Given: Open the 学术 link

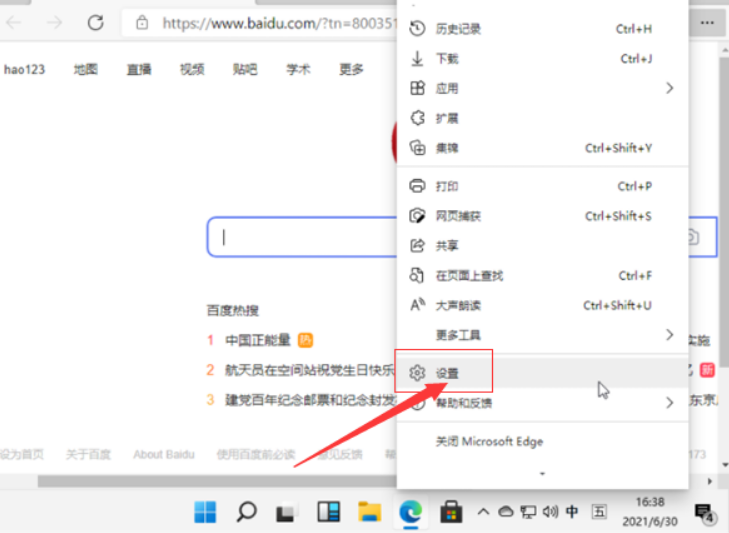Looking at the screenshot, I should pos(298,69).
